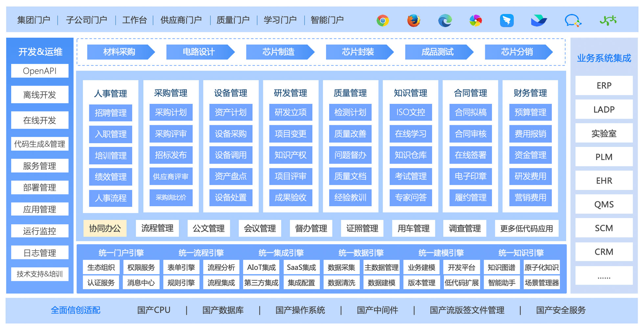Switch to the 供应商门户 tab

pos(181,20)
